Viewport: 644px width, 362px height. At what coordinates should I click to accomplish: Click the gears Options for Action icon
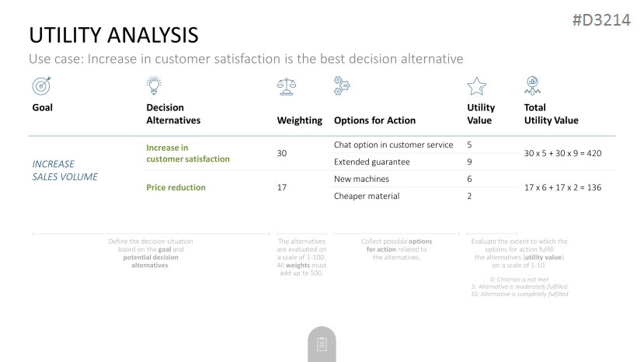point(342,85)
